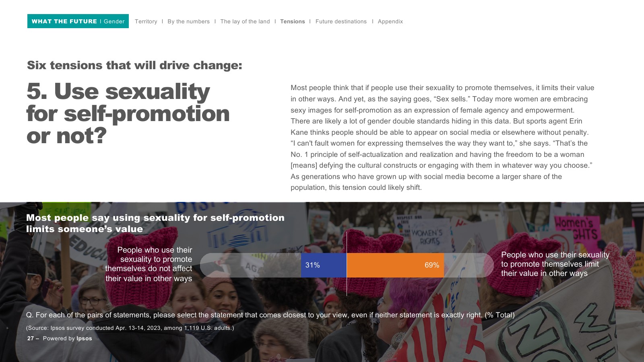This screenshot has height=362, width=644.
Task: Jump to Future destinations section
Action: tap(341, 21)
